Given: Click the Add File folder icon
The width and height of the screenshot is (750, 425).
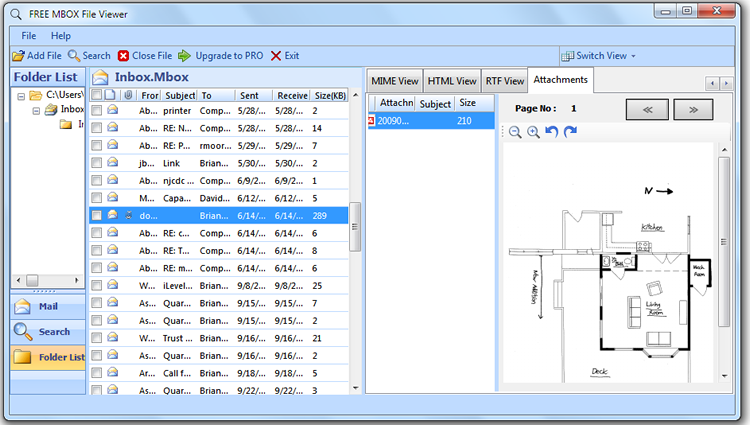Looking at the screenshot, I should 19,56.
